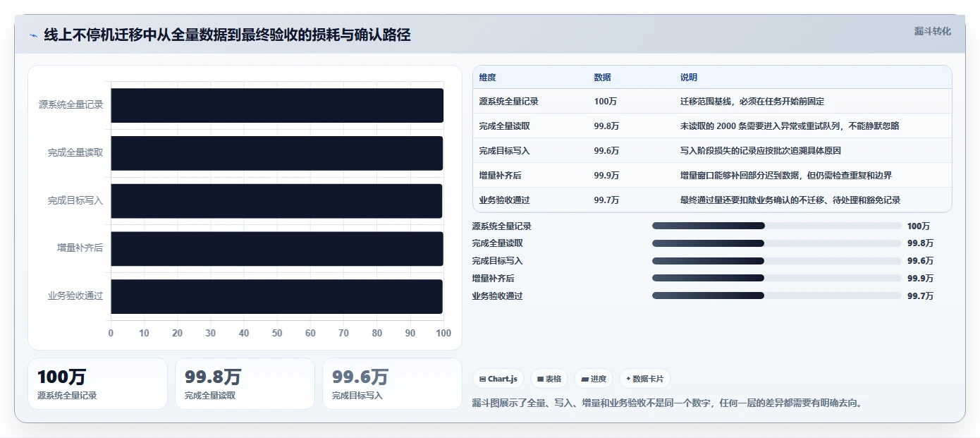Click the 维度 column header
This screenshot has width=980, height=438.
[487, 78]
